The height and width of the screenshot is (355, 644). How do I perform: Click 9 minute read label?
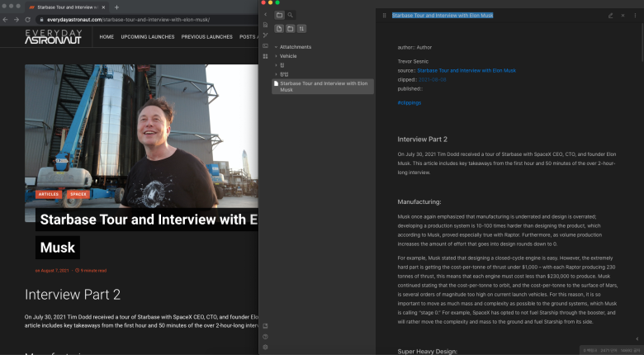click(x=91, y=270)
